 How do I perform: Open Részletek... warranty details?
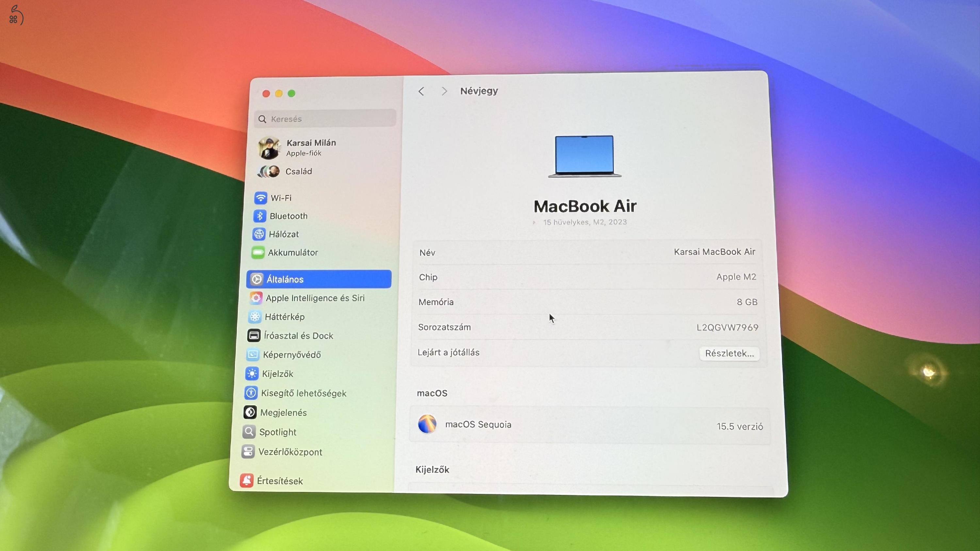729,353
